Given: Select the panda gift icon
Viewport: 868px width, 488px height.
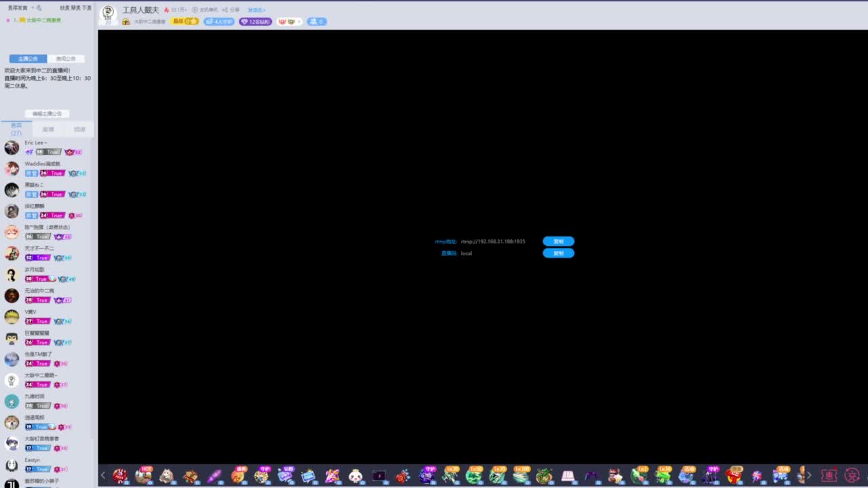Looking at the screenshot, I should pos(356,476).
